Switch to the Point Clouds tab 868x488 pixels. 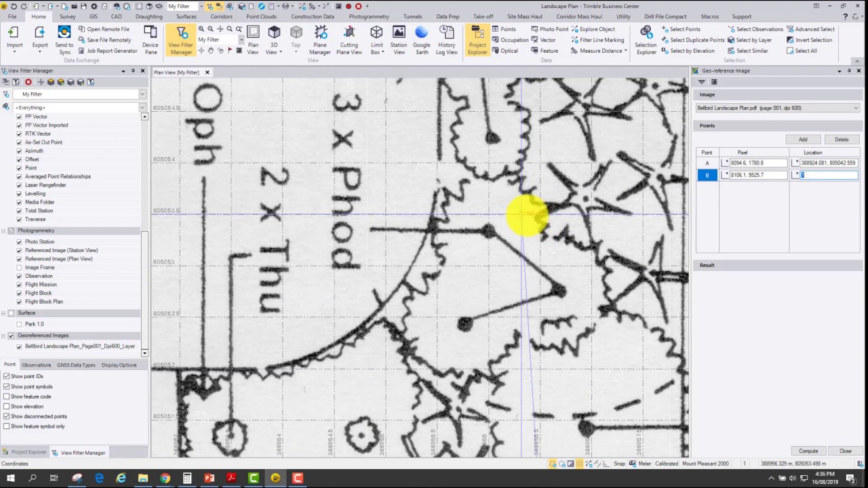tap(261, 16)
